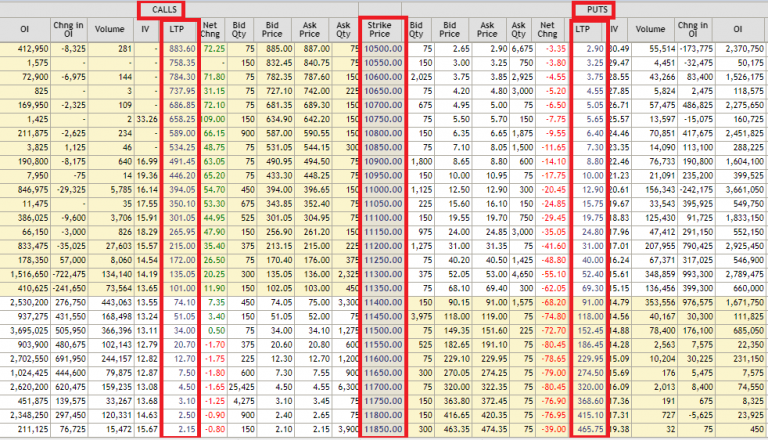Viewport: 768px width, 440px height.
Task: Select strike price 11500.00 cell
Action: (x=383, y=331)
